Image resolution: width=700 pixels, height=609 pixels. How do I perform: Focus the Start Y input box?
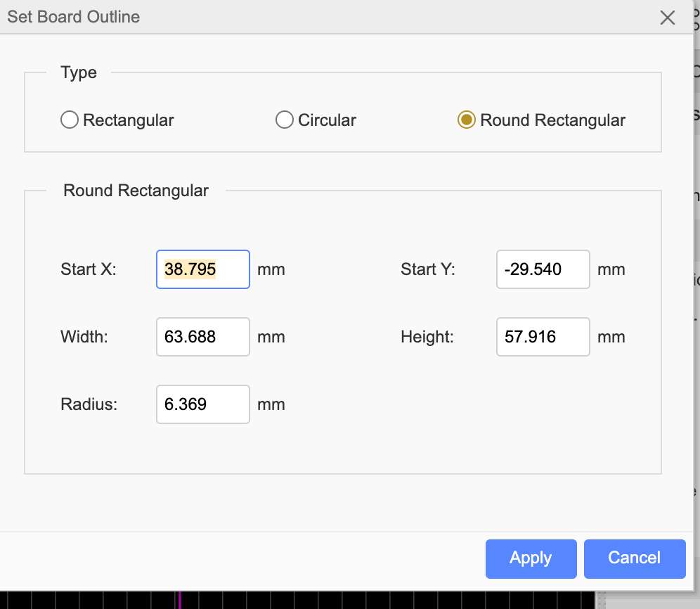(543, 269)
